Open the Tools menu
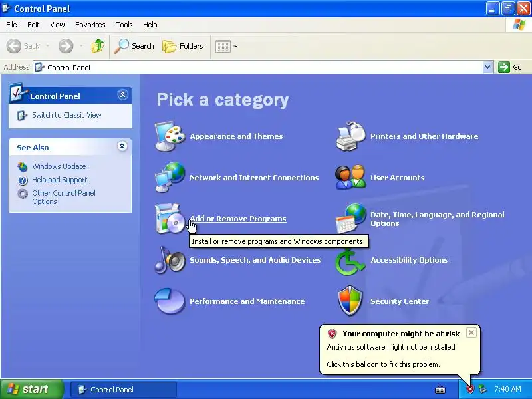The width and height of the screenshot is (532, 399). pos(124,25)
